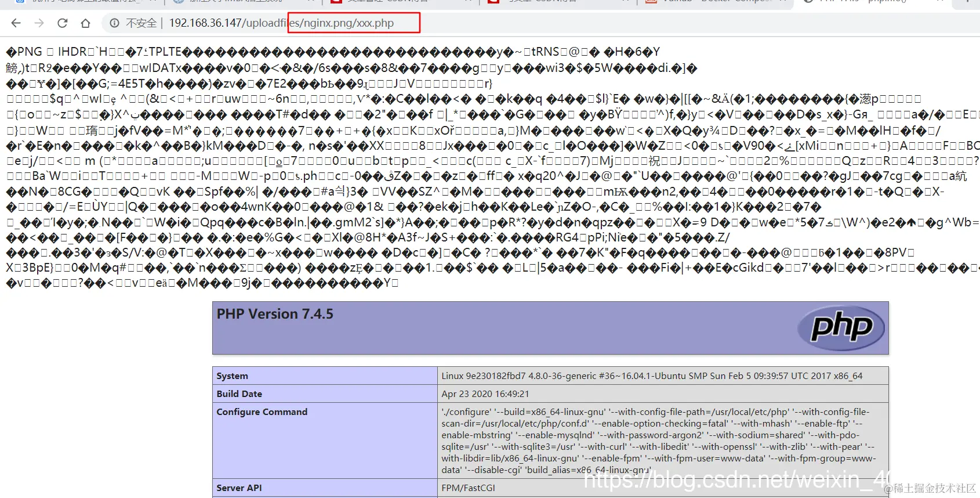Select the "Configure Command" row label
The height and width of the screenshot is (498, 980).
[x=262, y=412]
